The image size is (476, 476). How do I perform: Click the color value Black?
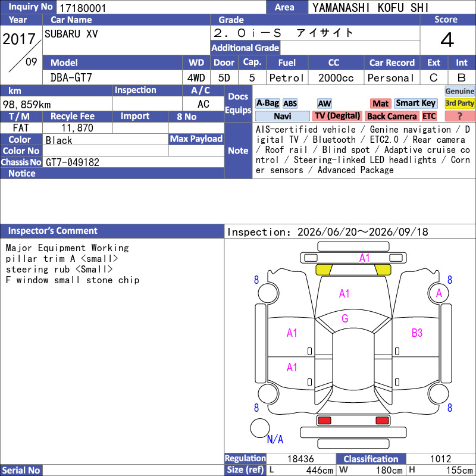click(59, 140)
